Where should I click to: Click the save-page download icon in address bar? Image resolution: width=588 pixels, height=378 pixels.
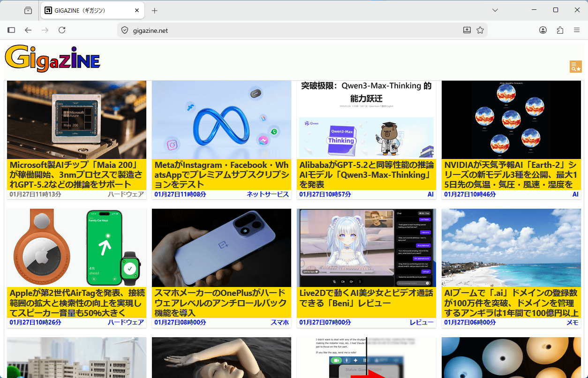pyautogui.click(x=467, y=30)
